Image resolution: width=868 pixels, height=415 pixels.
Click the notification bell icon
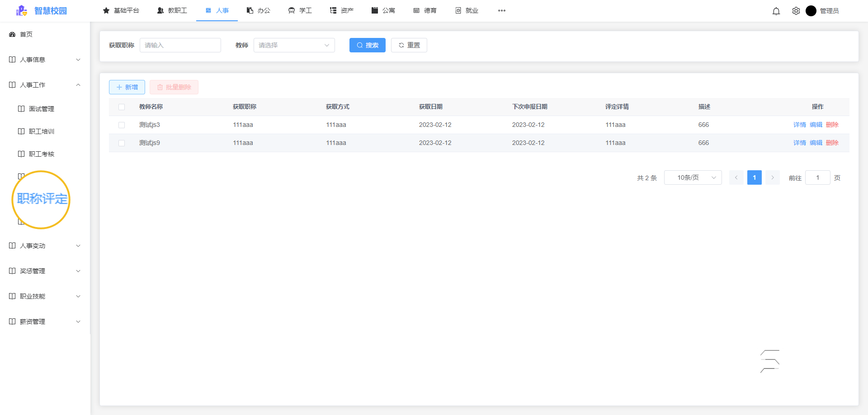pos(776,11)
